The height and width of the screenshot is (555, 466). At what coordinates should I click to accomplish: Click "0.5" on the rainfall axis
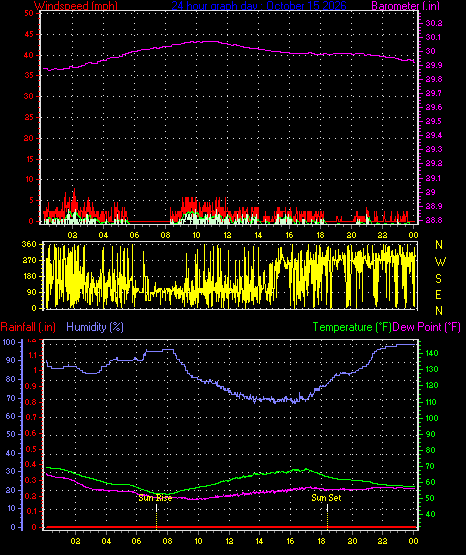[31, 450]
